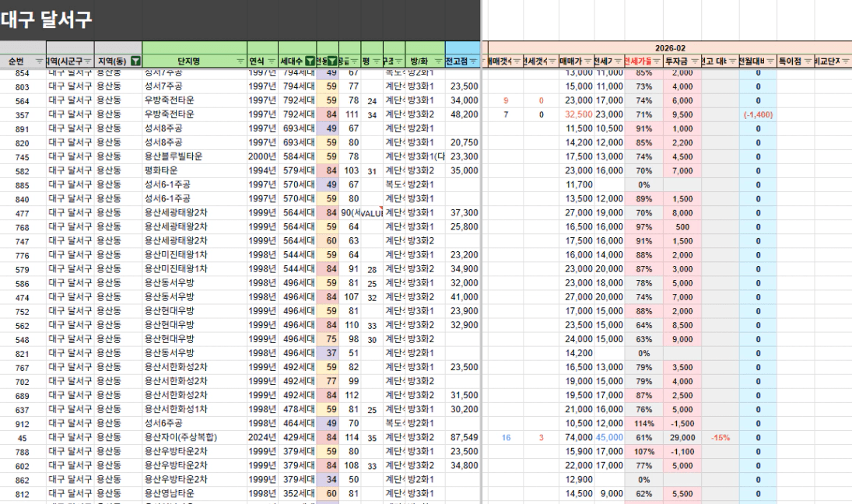
Task: Click the (-1,400) month-over-month cell
Action: tap(758, 114)
